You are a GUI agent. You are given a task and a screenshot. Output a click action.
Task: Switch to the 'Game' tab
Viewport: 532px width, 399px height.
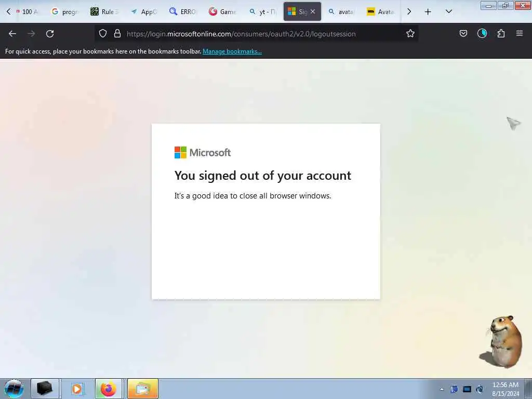(223, 11)
